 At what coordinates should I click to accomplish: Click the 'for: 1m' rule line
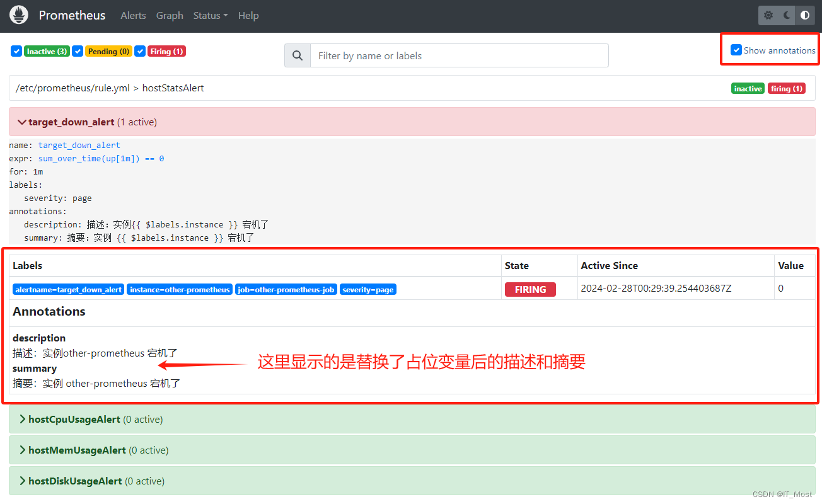pos(26,171)
